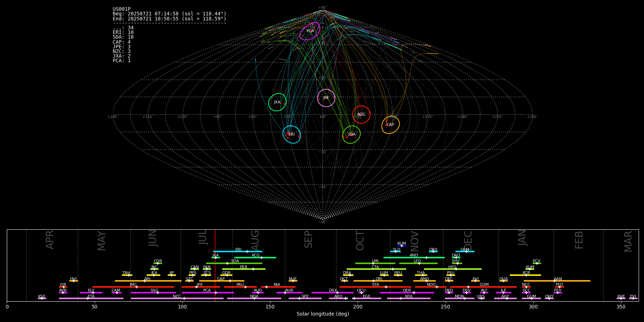Click the CAP orange radiant circle
This screenshot has height=322, width=644.
390,125
